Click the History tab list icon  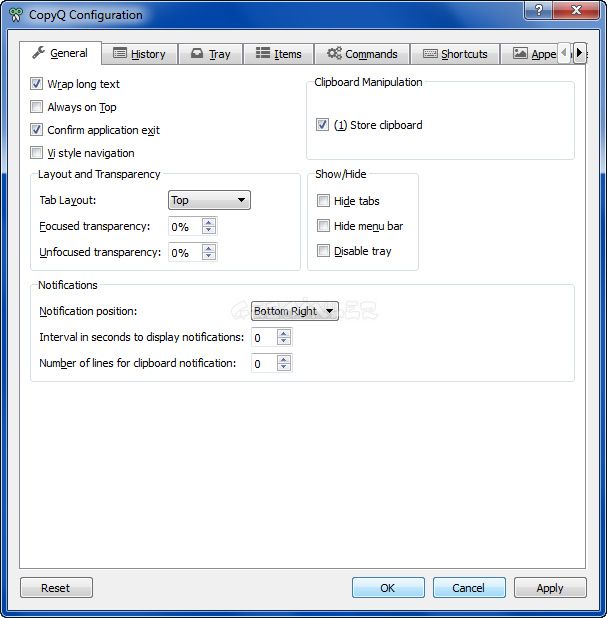tap(120, 53)
